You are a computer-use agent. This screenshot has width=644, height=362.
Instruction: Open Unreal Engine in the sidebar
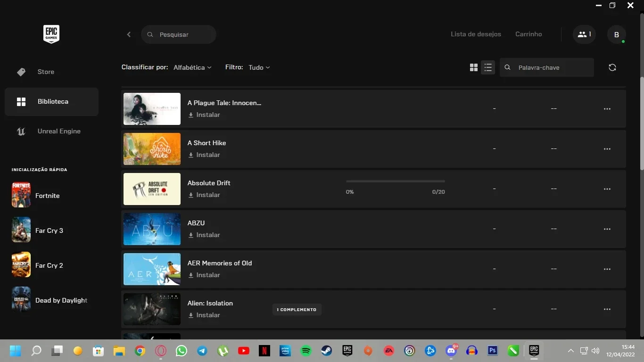[51, 131]
